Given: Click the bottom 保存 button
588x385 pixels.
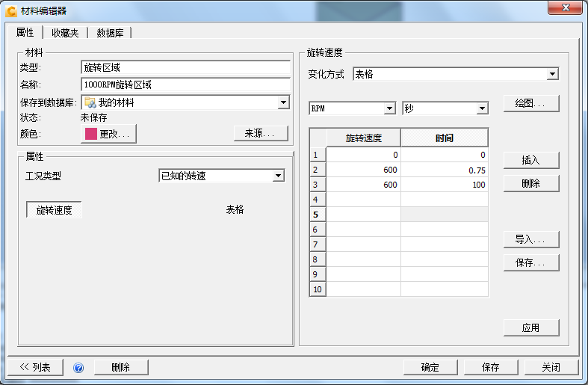Looking at the screenshot, I should coord(491,367).
